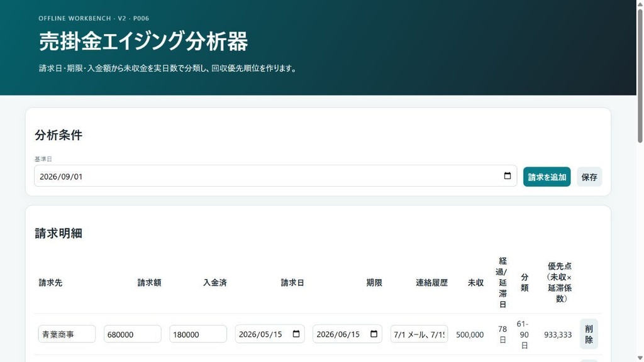Click the 基準日 field label

[x=43, y=159]
